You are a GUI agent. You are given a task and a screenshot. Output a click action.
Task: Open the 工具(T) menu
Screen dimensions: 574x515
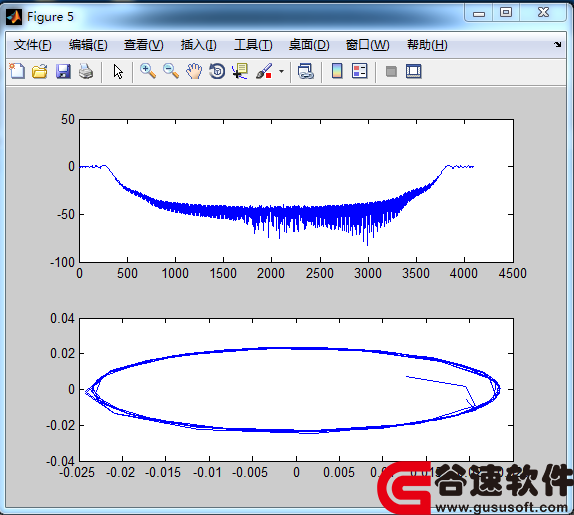[x=253, y=45]
